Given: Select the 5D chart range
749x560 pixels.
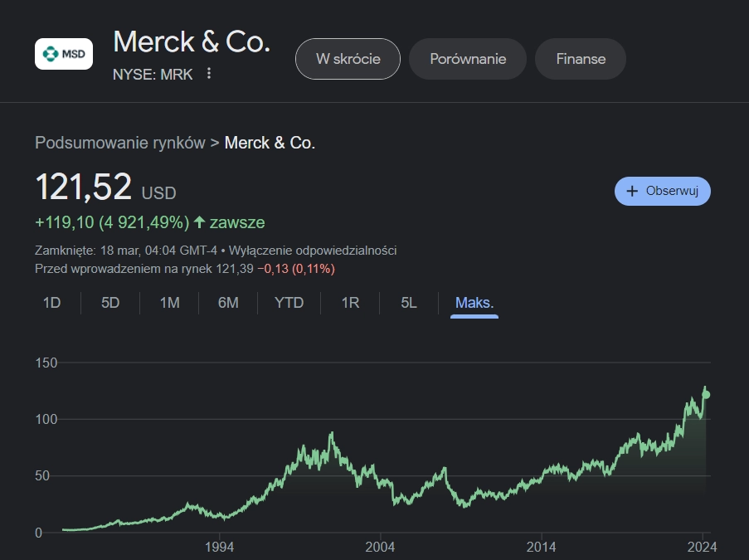Looking at the screenshot, I should click(110, 303).
